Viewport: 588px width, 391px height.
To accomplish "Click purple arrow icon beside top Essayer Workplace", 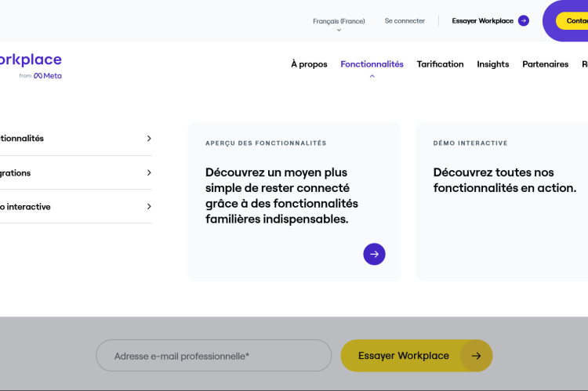I will pos(524,21).
